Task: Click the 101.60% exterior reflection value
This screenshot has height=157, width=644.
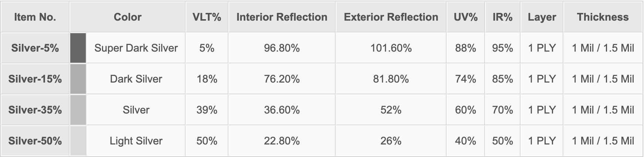Action: [x=391, y=48]
